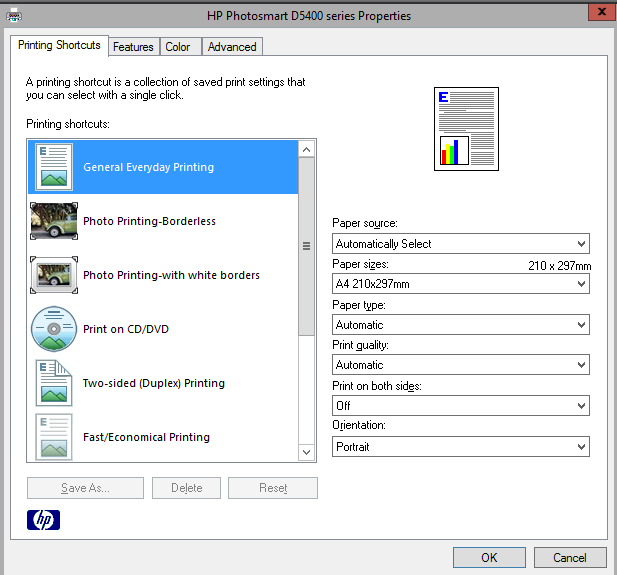Confirm settings with the OK button
The width and height of the screenshot is (617, 575).
click(489, 557)
